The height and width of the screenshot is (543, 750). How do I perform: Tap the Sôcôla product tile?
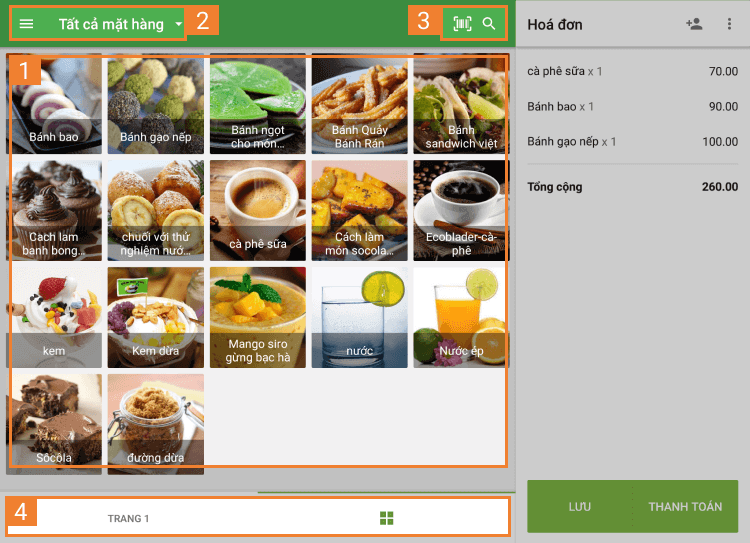click(54, 424)
